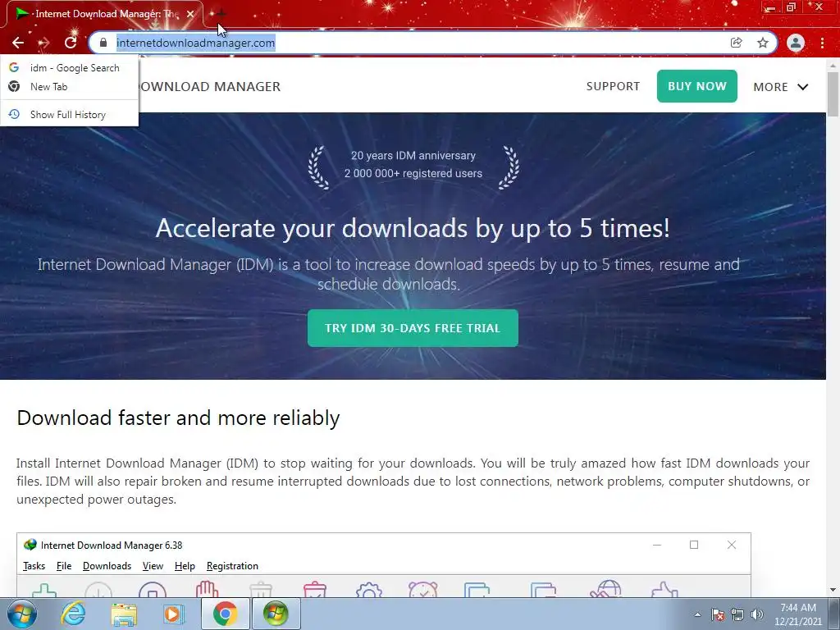This screenshot has height=630, width=840.
Task: Reload the page with the refresh icon
Action: pos(71,43)
